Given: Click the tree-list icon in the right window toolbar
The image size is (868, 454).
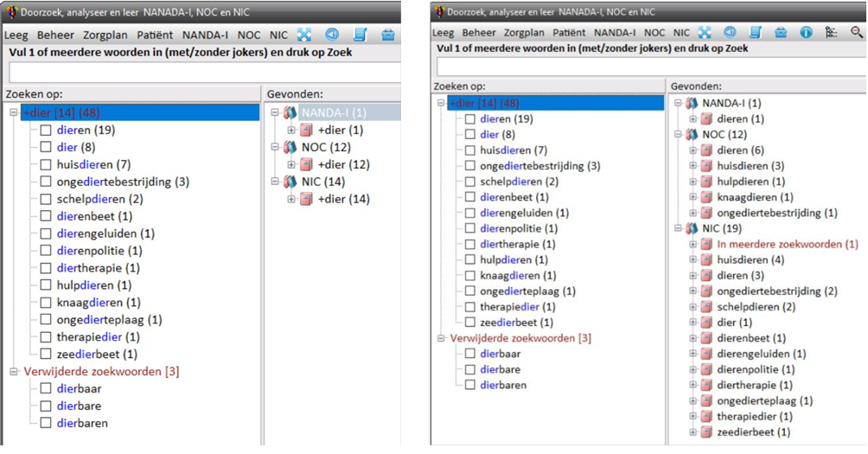Looking at the screenshot, I should pyautogui.click(x=832, y=33).
